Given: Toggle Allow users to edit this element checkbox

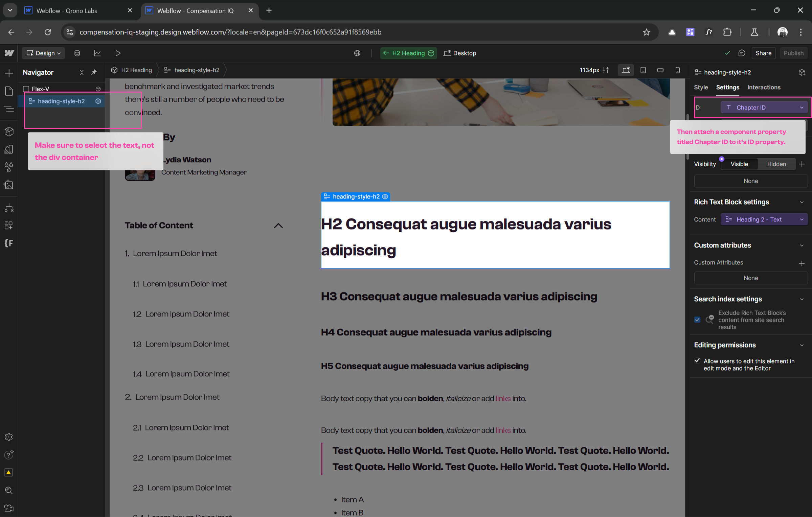Looking at the screenshot, I should coord(697,361).
